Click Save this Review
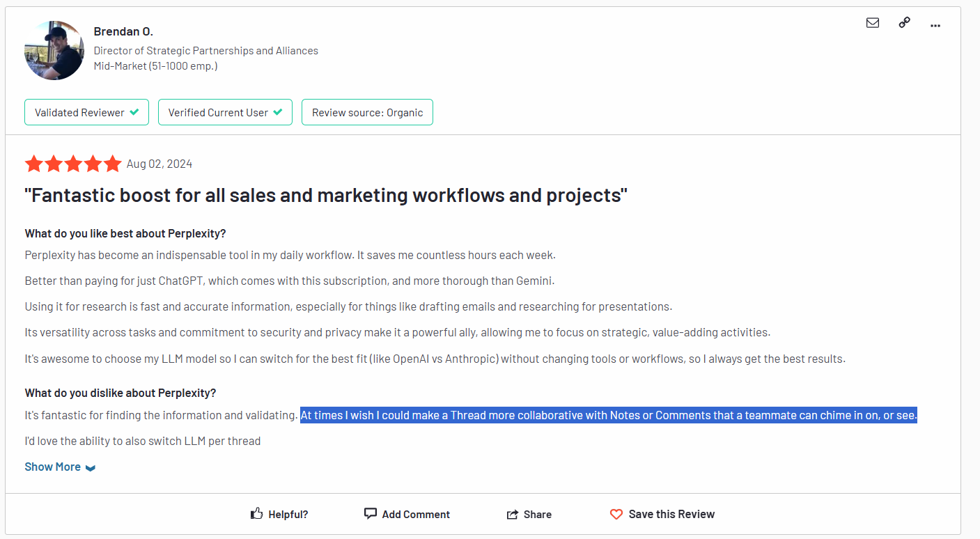Screen dimensions: 980x539 (662, 514)
